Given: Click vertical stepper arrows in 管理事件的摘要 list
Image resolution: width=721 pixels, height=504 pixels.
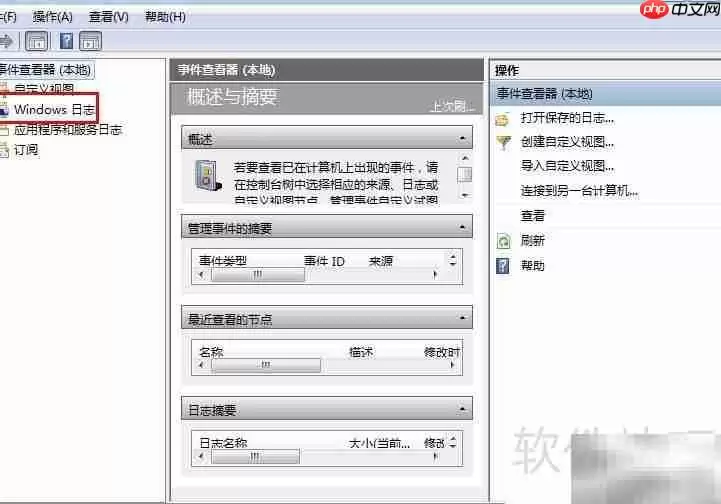Looking at the screenshot, I should [x=453, y=260].
